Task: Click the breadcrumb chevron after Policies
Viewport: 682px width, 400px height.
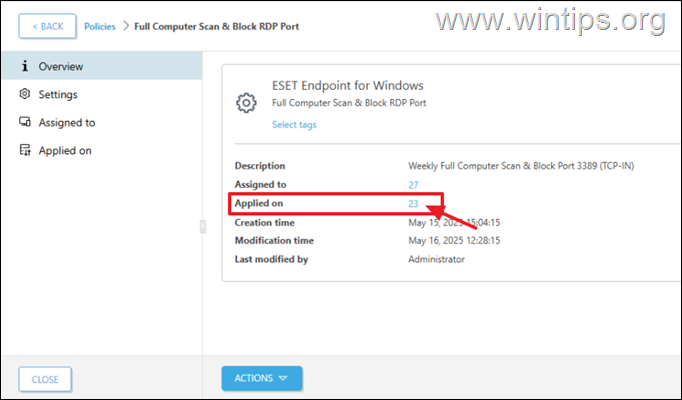Action: [x=126, y=26]
